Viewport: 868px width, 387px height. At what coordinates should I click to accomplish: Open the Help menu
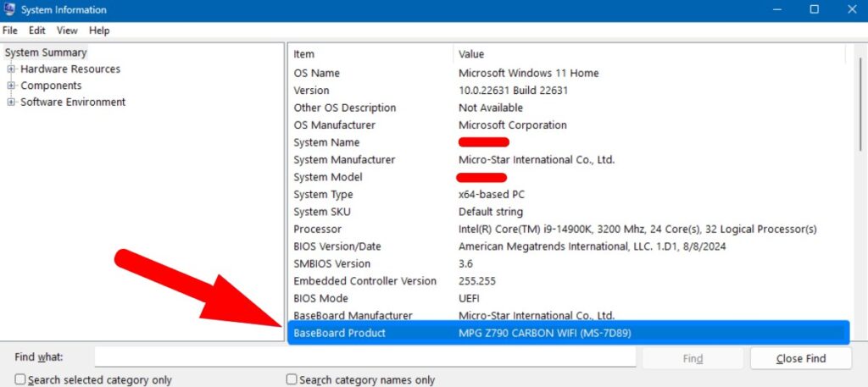(x=99, y=30)
